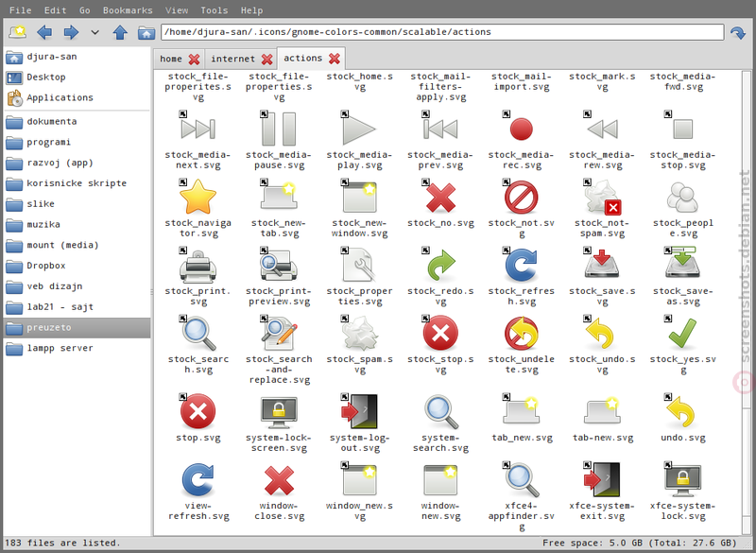Close the internet tab
The image size is (756, 553).
click(266, 60)
